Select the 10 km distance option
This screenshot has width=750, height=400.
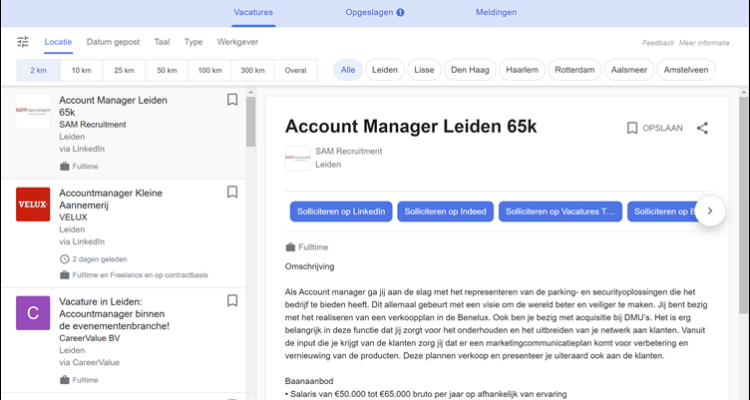tap(81, 70)
